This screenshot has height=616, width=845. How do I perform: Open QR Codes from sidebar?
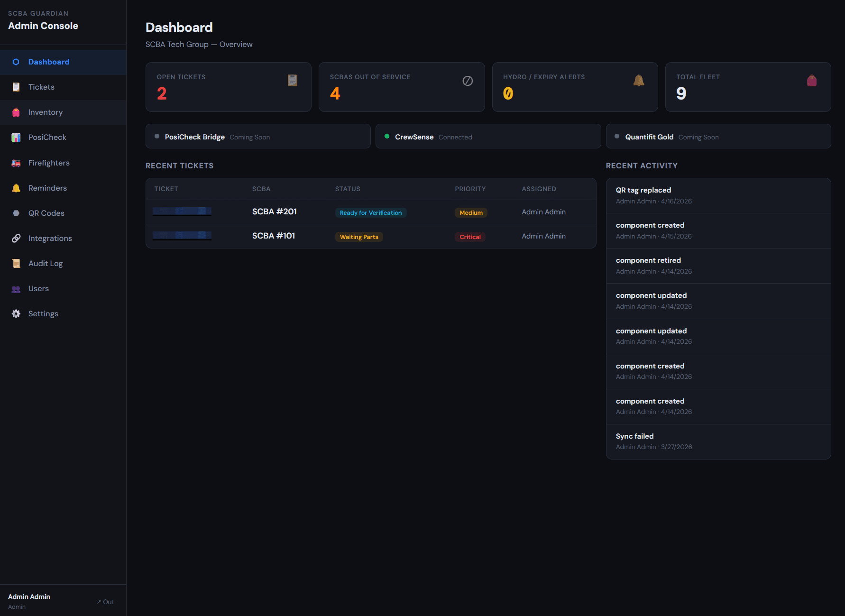coord(63,213)
